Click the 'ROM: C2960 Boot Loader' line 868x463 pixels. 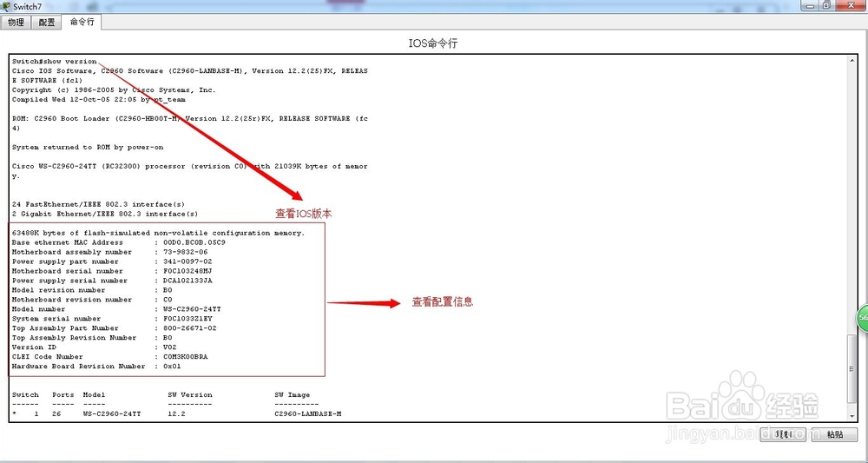pyautogui.click(x=190, y=118)
